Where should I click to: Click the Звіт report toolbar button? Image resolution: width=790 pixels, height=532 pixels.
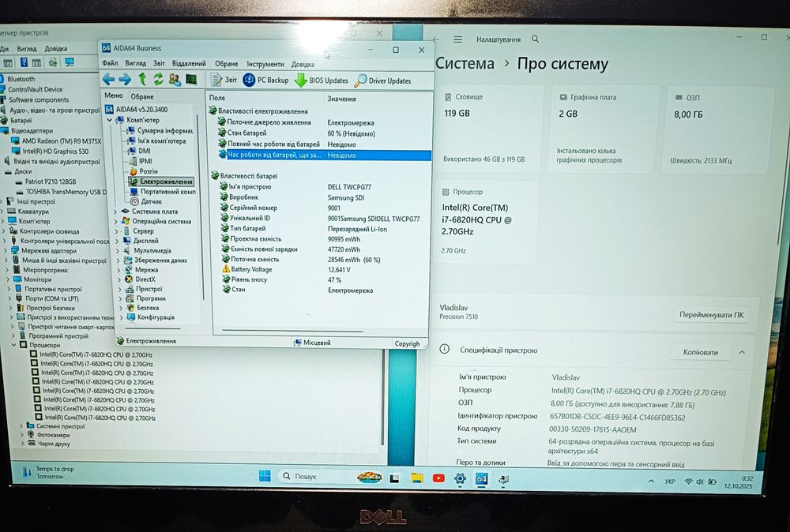(x=224, y=80)
